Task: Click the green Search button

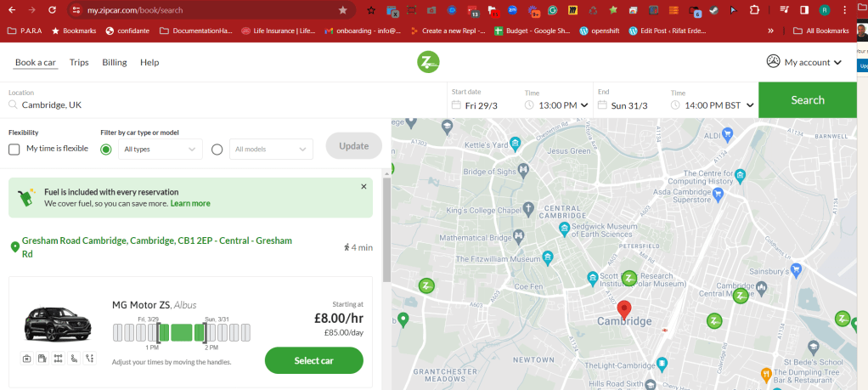Action: [x=808, y=99]
